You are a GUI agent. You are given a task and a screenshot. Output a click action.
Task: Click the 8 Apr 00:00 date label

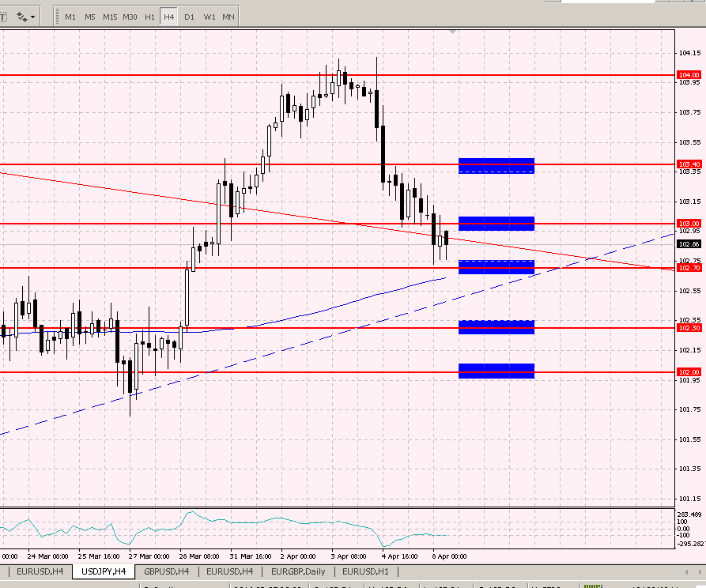coord(449,556)
